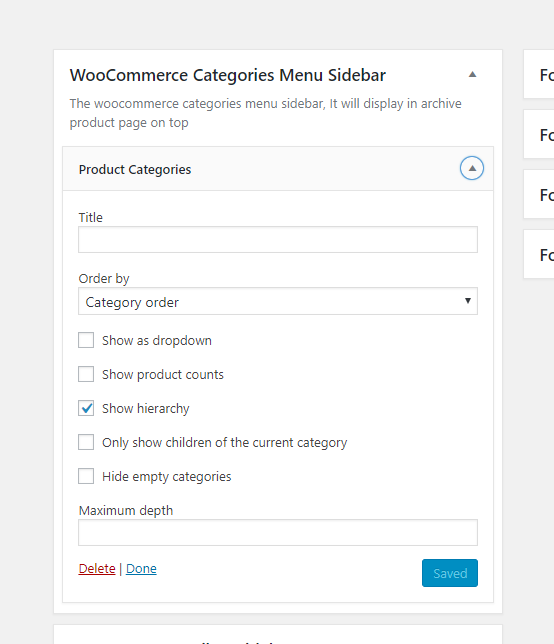The image size is (554, 644).
Task: Open the Category order select box
Action: [x=278, y=301]
